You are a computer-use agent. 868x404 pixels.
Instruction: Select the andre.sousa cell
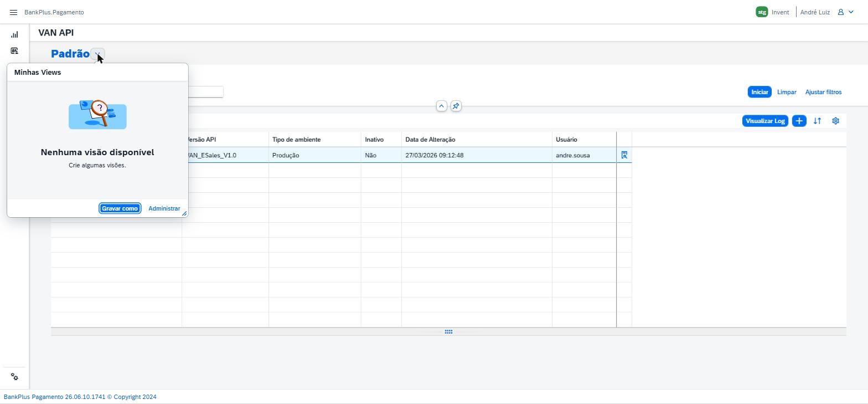pos(584,155)
